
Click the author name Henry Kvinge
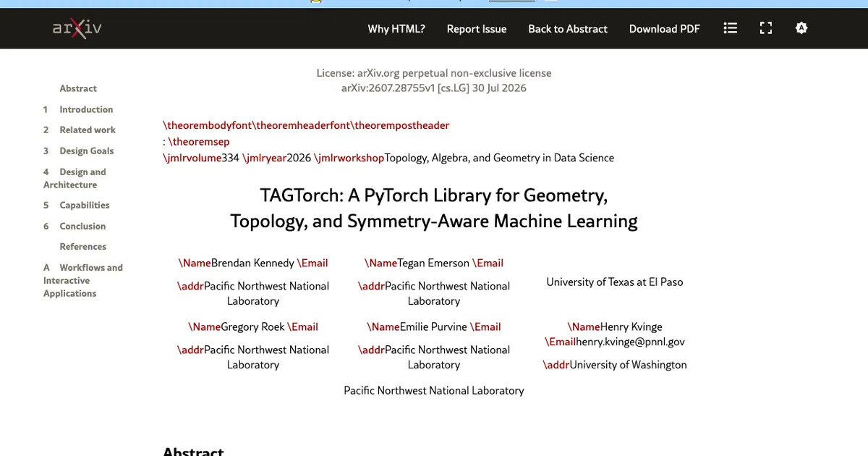[x=631, y=326]
